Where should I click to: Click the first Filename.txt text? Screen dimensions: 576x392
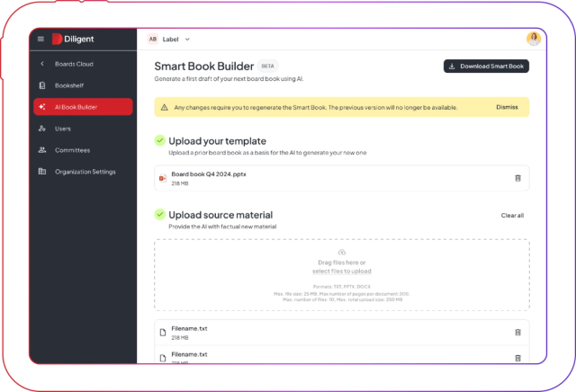click(189, 328)
